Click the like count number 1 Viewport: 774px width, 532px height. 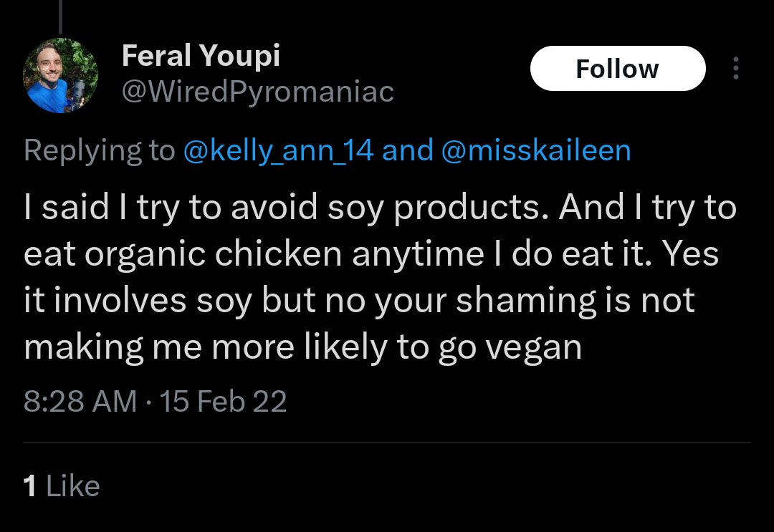(29, 486)
